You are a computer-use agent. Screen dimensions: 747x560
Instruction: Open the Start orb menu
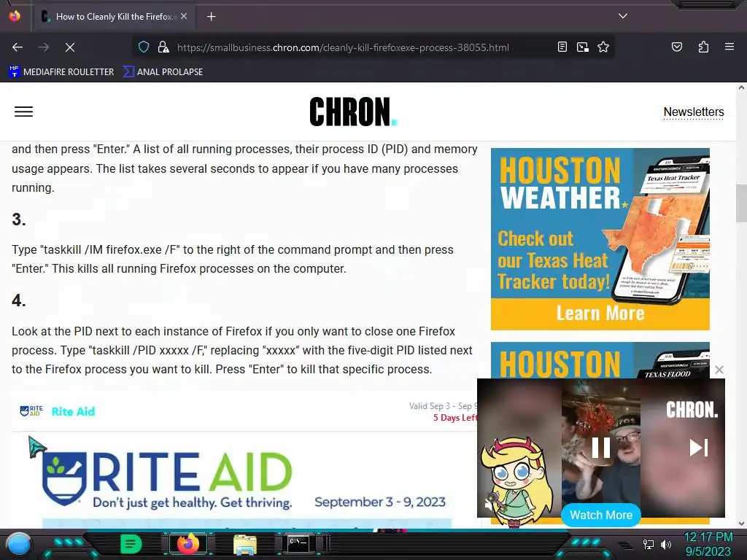click(x=19, y=544)
